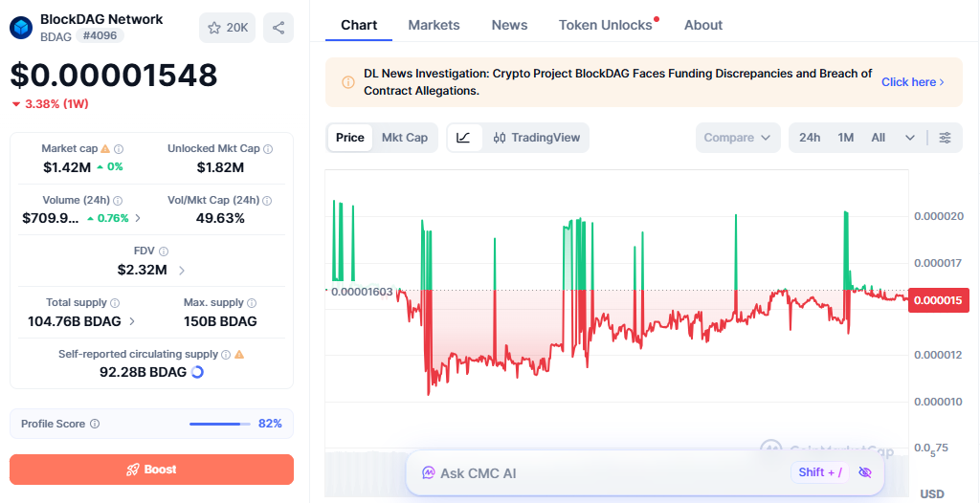Expand FDV details chevron
The width and height of the screenshot is (980, 503).
182,271
